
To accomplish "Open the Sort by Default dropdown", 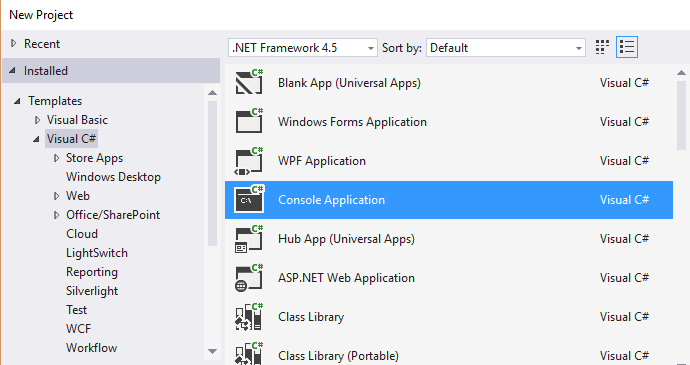I will [x=506, y=48].
